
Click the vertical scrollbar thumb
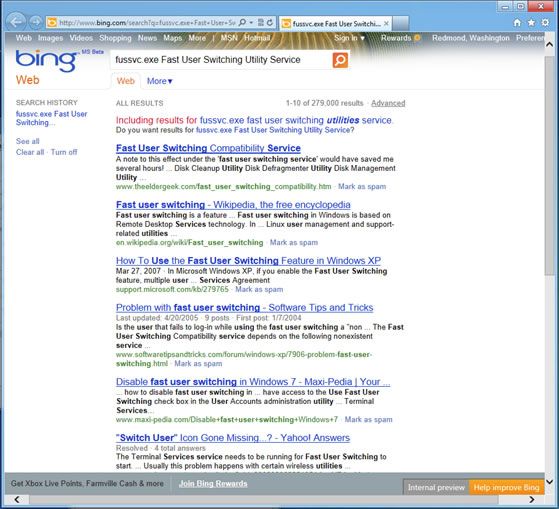[550, 165]
